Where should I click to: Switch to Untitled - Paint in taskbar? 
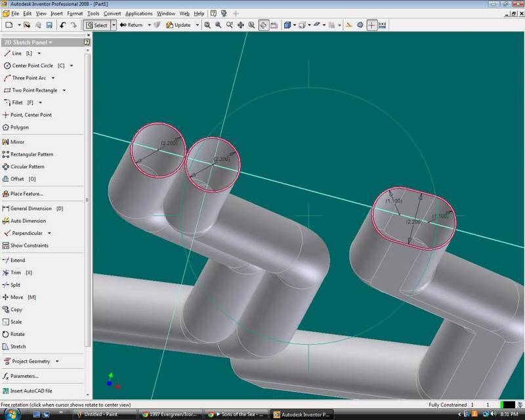[x=105, y=414]
